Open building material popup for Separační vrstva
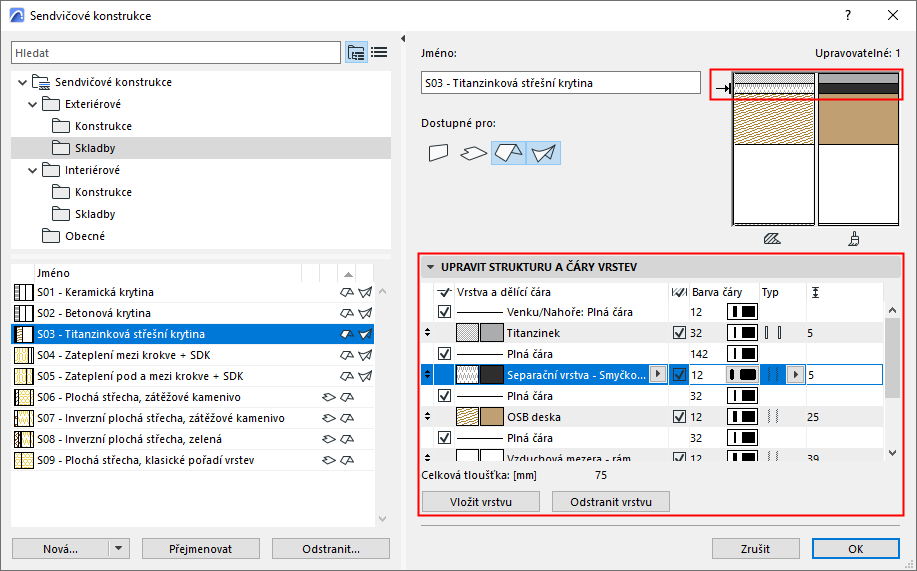The height and width of the screenshot is (571, 917). (x=658, y=374)
